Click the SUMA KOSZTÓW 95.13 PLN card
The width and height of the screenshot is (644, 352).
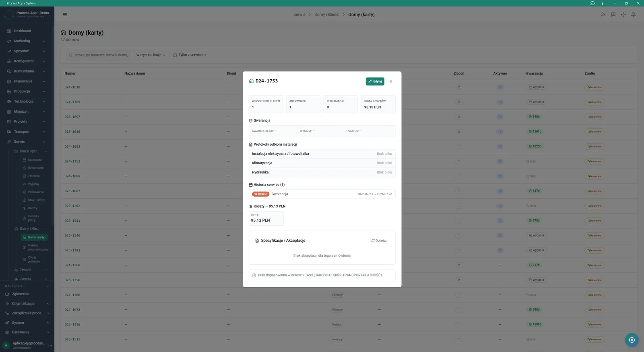[378, 104]
